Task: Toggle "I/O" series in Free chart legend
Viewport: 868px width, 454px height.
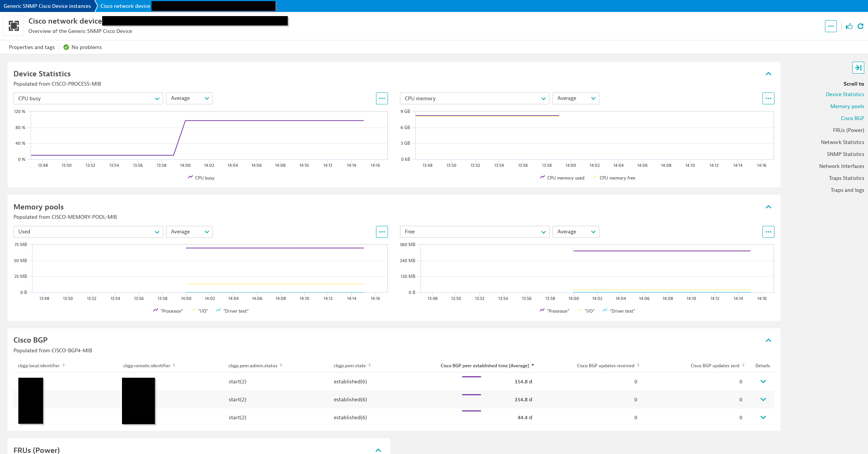Action: point(586,311)
